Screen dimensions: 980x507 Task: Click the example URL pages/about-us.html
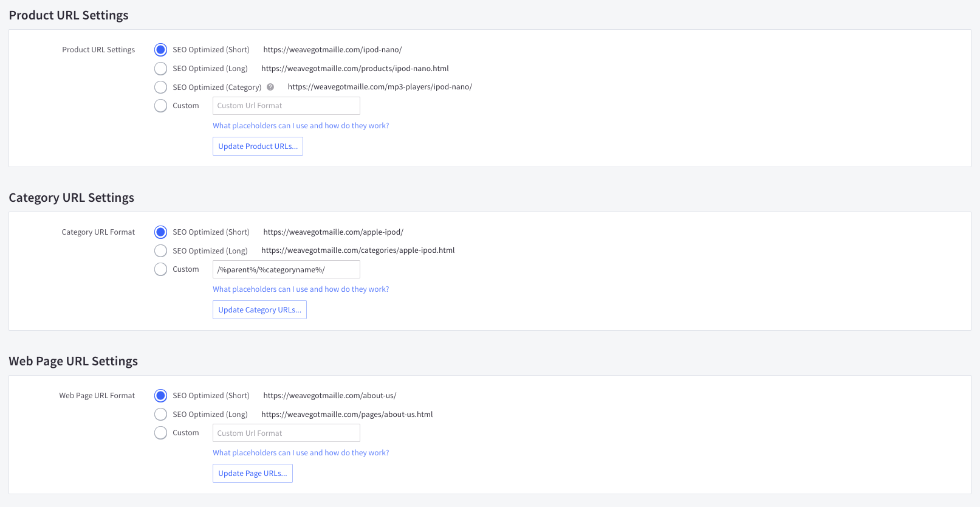pyautogui.click(x=347, y=415)
